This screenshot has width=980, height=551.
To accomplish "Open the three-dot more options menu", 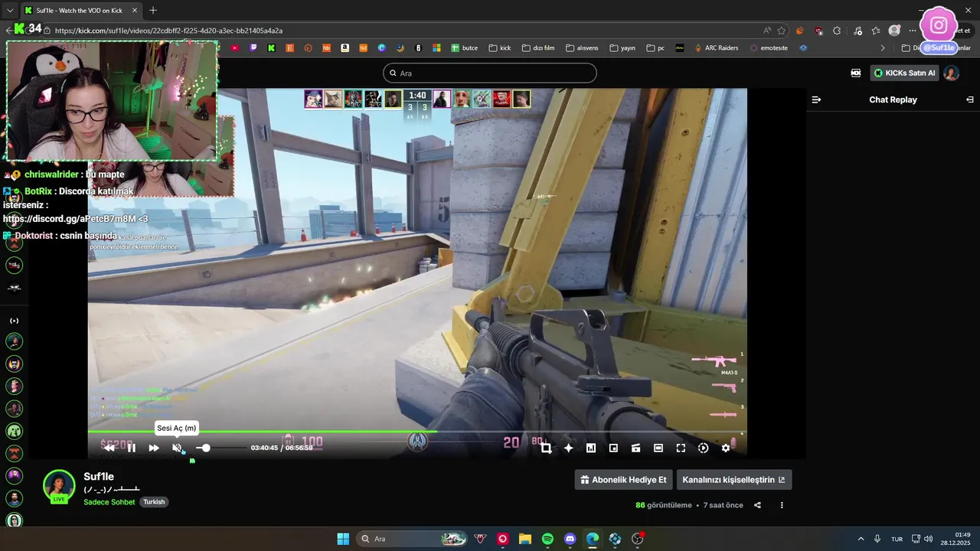I will pyautogui.click(x=782, y=505).
